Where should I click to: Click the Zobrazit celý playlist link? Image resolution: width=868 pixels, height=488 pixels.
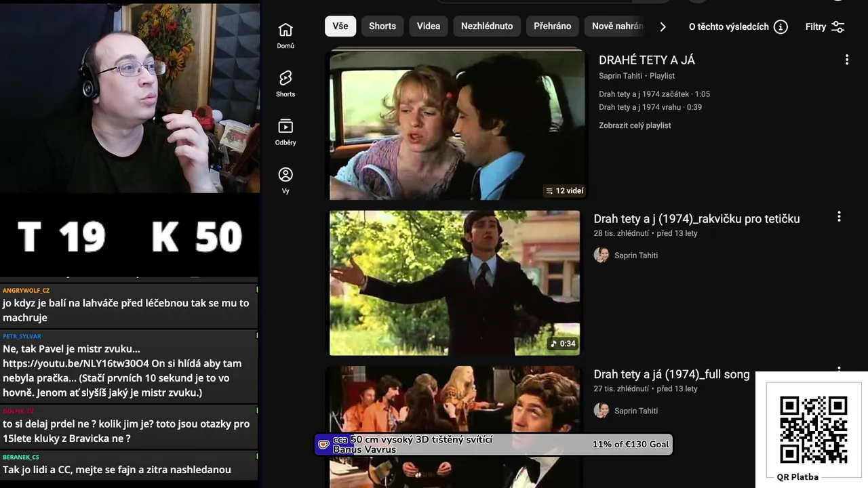[635, 125]
